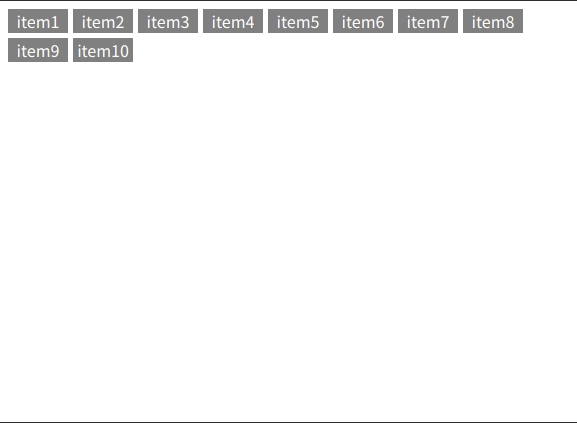Choose the gray tile reading item6

tap(363, 21)
